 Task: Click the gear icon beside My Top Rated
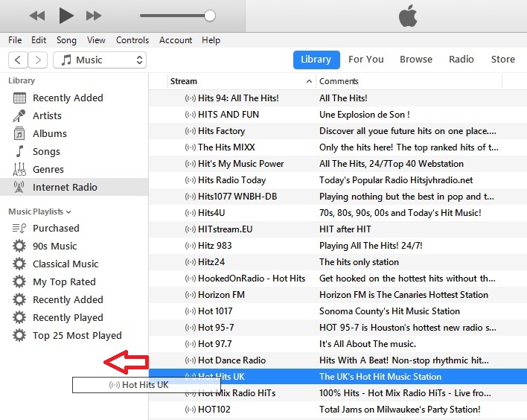click(x=19, y=281)
